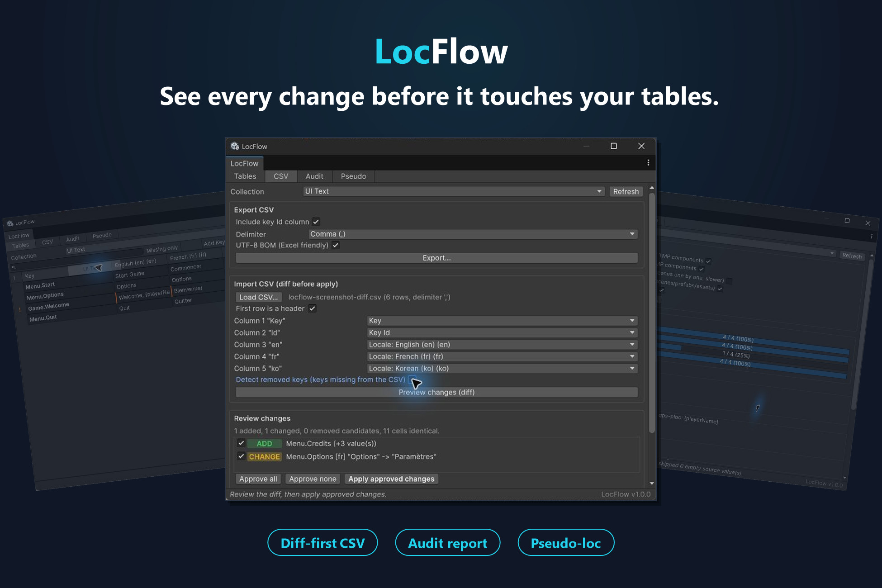
Task: Open the Collection dropdown showing UI Text
Action: click(x=454, y=191)
